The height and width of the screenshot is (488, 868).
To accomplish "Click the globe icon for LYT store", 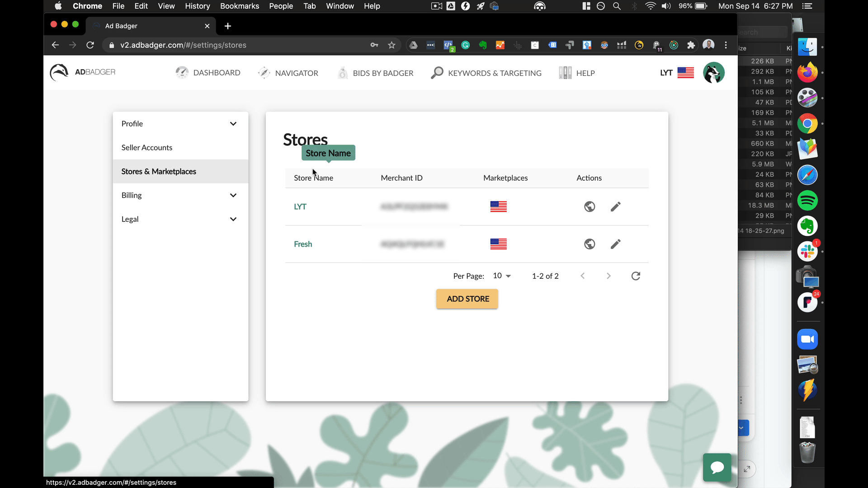I will tap(590, 206).
